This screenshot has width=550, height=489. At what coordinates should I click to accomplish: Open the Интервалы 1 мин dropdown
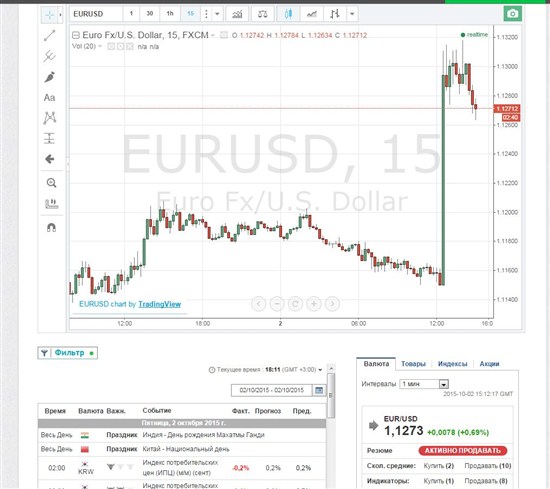(424, 384)
